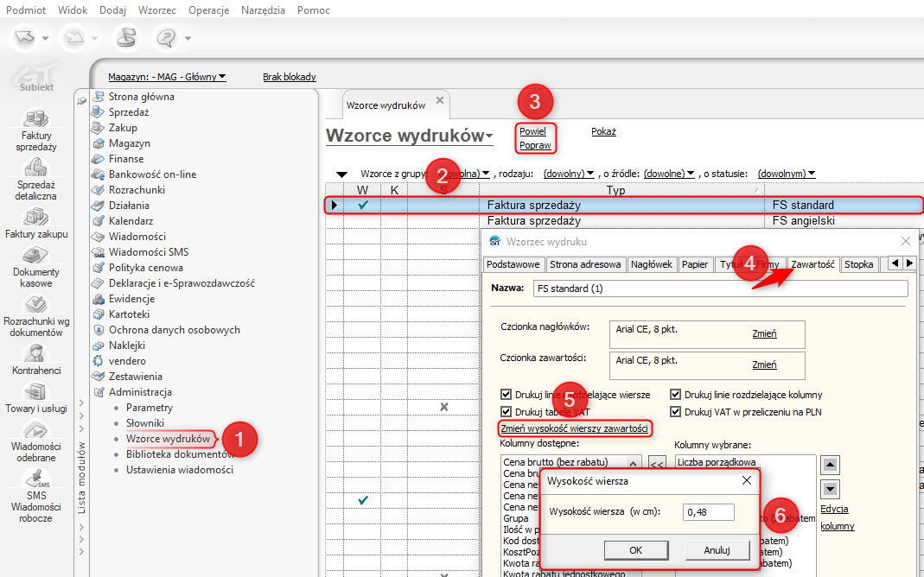
Task: Toggle Drukuj VAT w przeliczeniu na PLN
Action: [x=675, y=411]
